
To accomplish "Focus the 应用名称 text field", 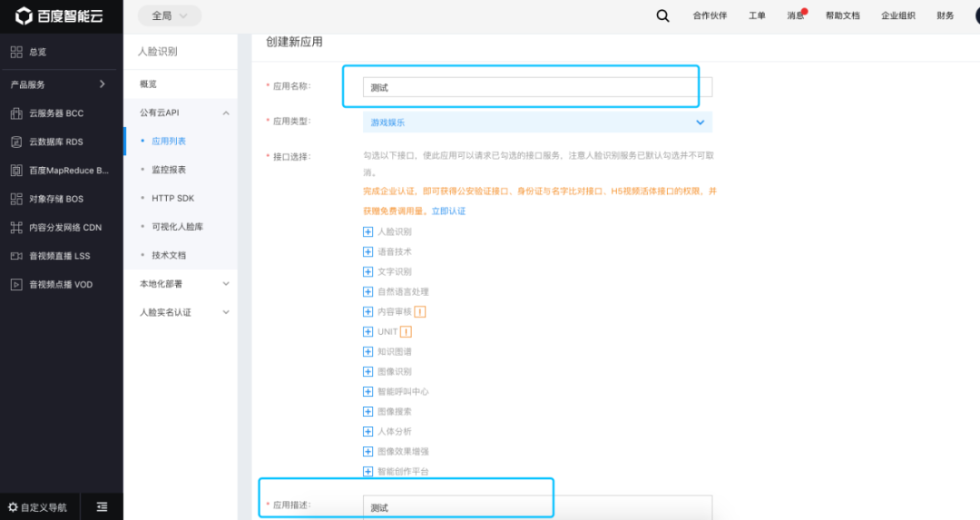I will pyautogui.click(x=537, y=87).
